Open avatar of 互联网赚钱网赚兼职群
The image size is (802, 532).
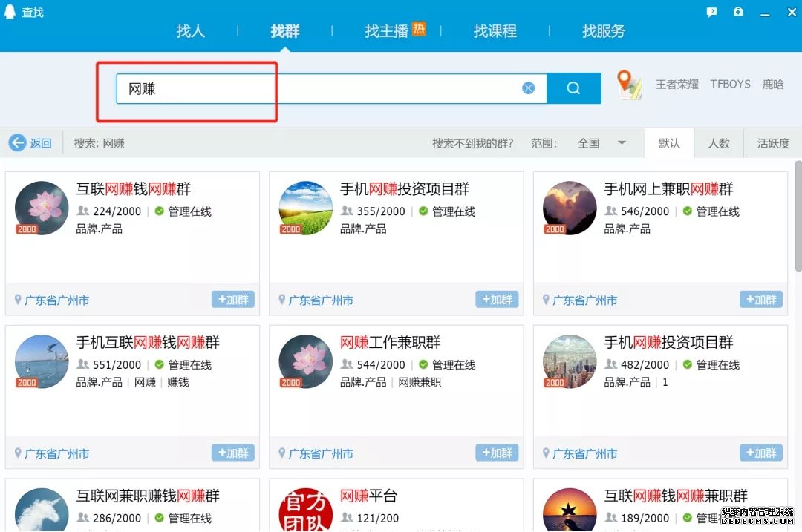570,510
